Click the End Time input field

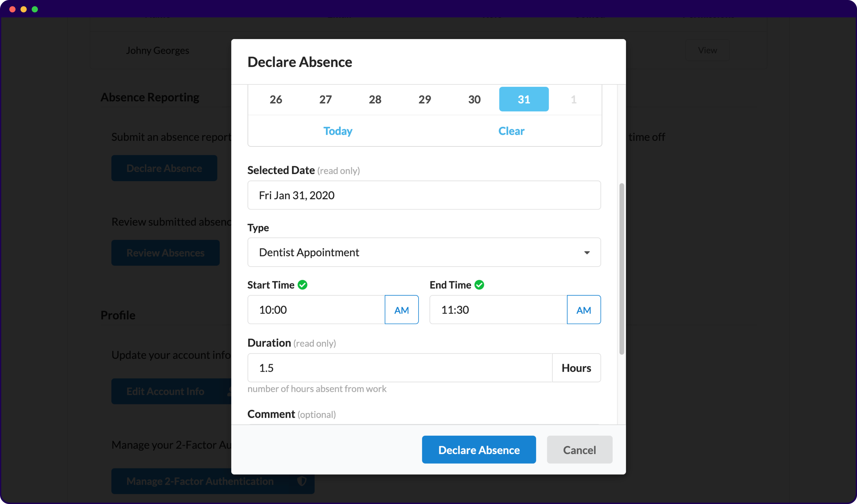[x=498, y=310]
